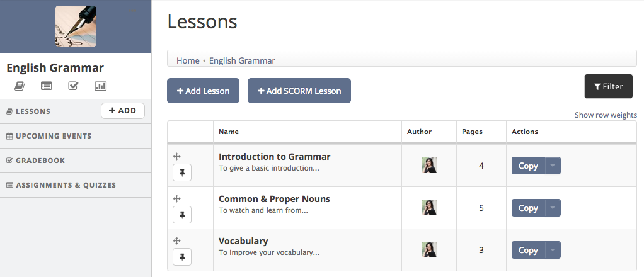Screen dimensions: 644x277
Task: Click the drag handle for Introduction to Grammar
Action: pos(176,156)
